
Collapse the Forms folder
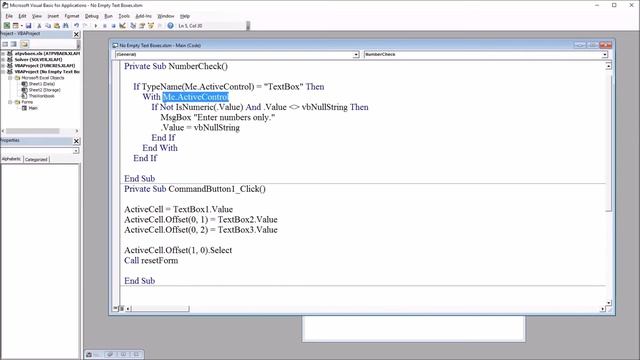(x=10, y=102)
